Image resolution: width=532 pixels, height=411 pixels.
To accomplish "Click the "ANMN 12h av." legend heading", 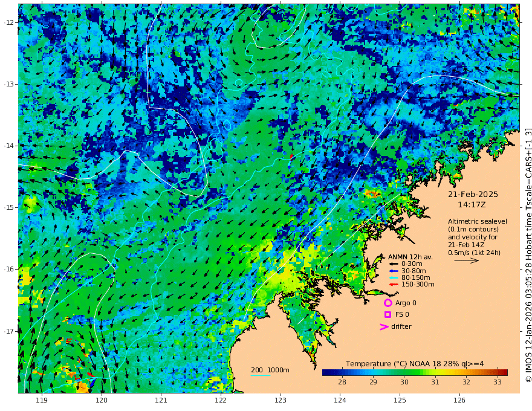I will pos(410,257).
